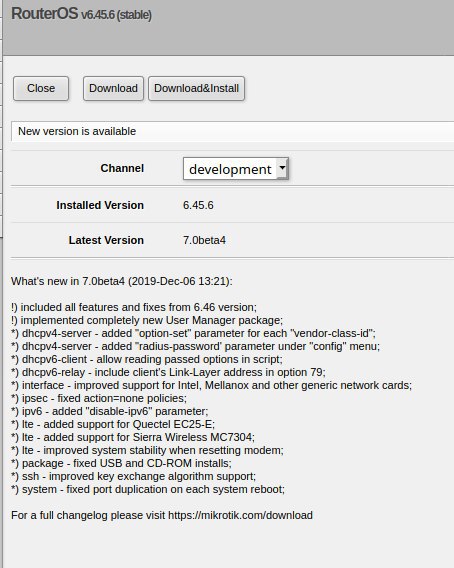Click the new User Manager package line
The image size is (454, 568).
(147, 320)
